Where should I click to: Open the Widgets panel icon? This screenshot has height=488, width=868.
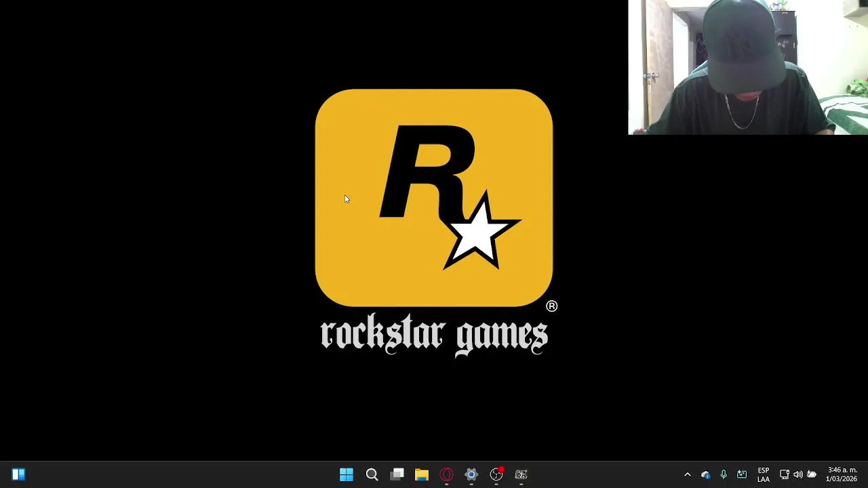tap(18, 474)
